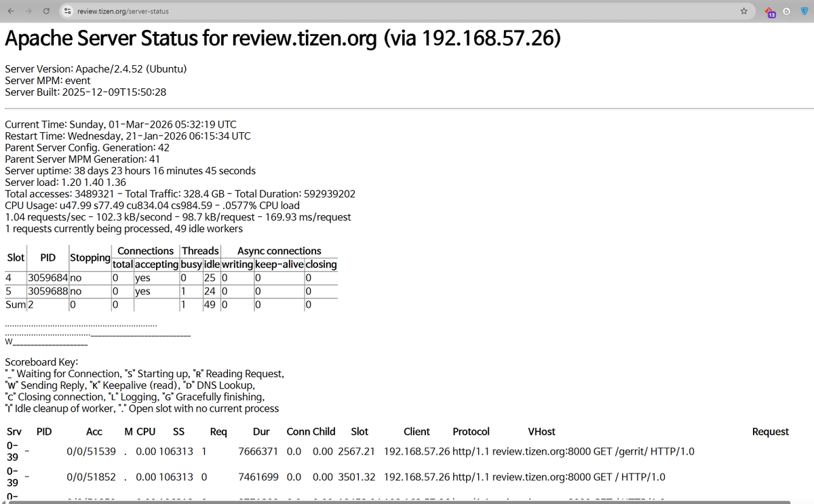
Task: Click the CPU Usage line
Action: (x=152, y=205)
